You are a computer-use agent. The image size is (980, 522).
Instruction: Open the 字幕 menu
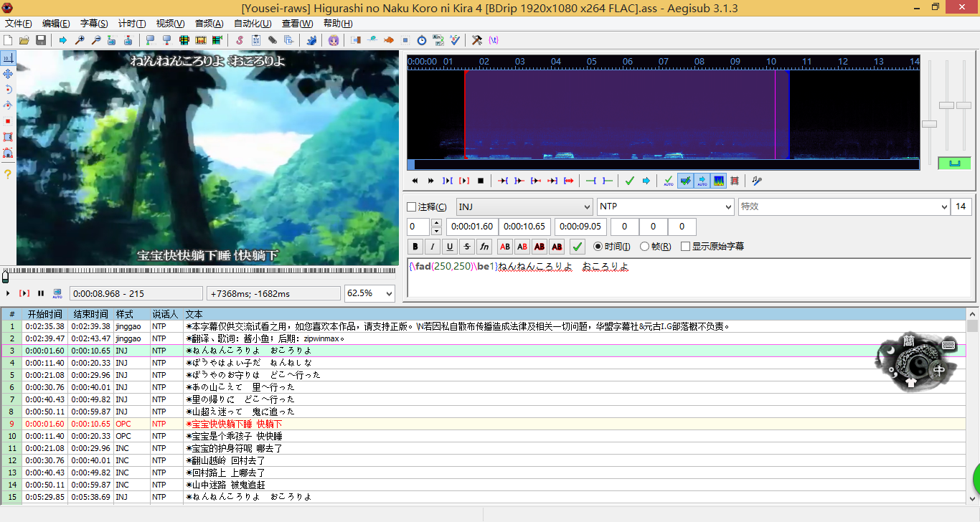[94, 24]
